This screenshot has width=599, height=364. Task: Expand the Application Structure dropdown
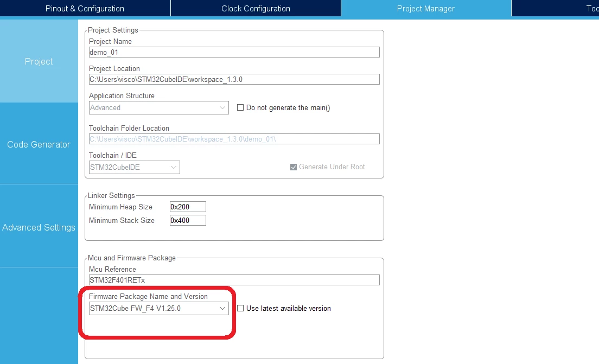tap(159, 108)
